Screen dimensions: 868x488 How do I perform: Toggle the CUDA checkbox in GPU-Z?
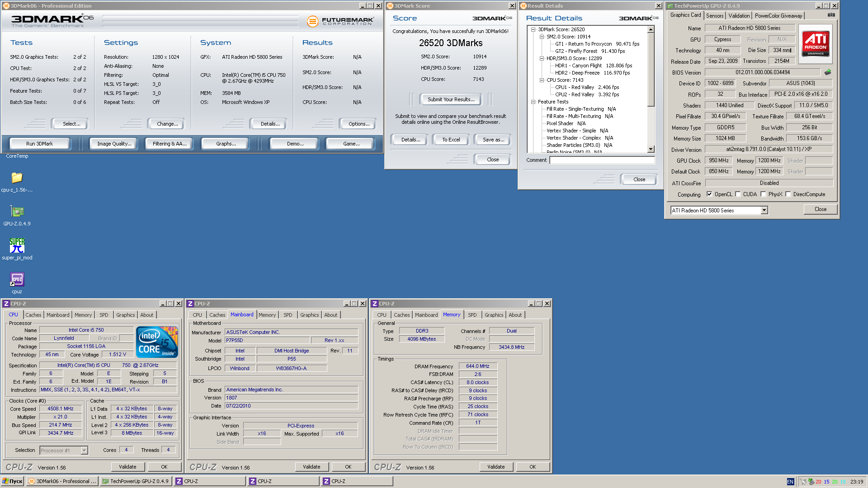(738, 194)
